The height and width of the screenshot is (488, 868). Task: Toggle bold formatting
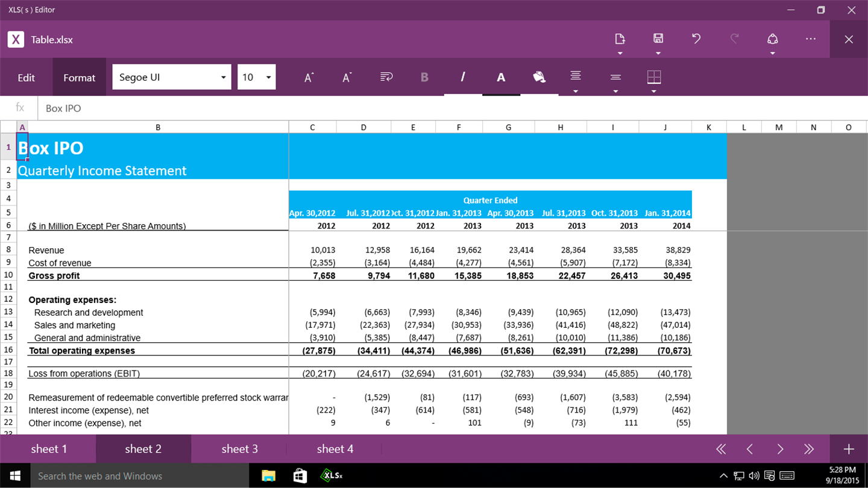pyautogui.click(x=424, y=77)
